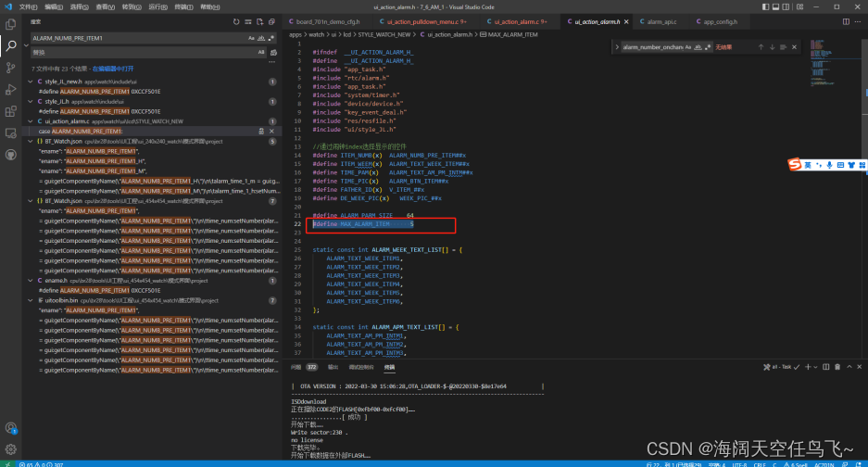The width and height of the screenshot is (868, 467).
Task: Open the Manage gear in activity bar
Action: coord(11,448)
